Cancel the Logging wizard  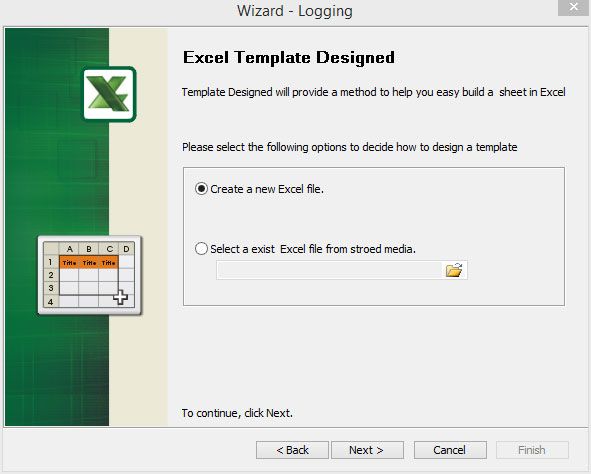(450, 450)
